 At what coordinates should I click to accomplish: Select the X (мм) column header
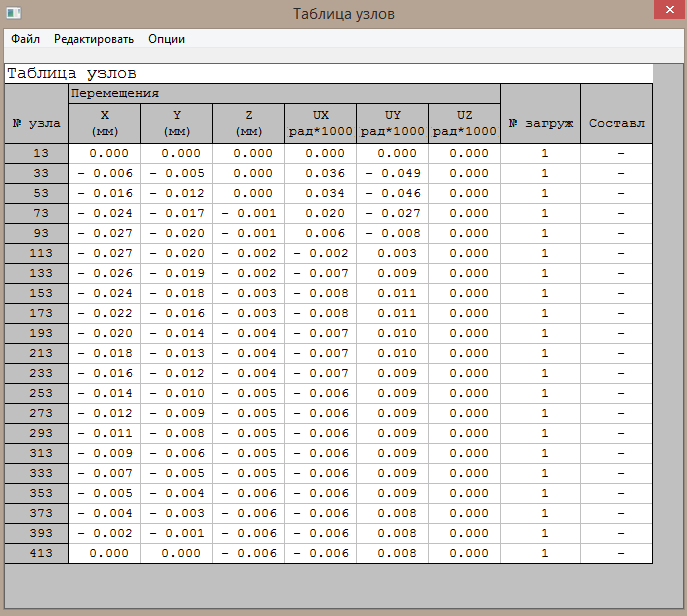click(x=105, y=124)
